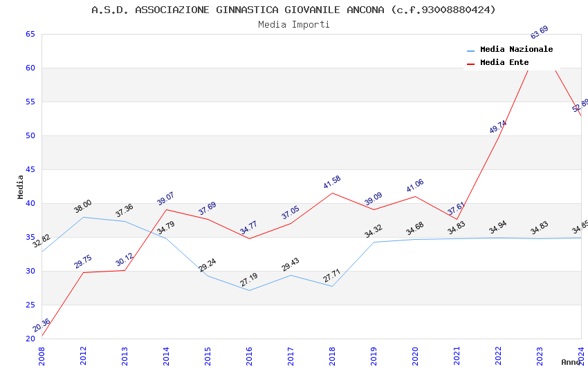588x380 pixels.
Task: Click data label 37.36
Action: 125,211
